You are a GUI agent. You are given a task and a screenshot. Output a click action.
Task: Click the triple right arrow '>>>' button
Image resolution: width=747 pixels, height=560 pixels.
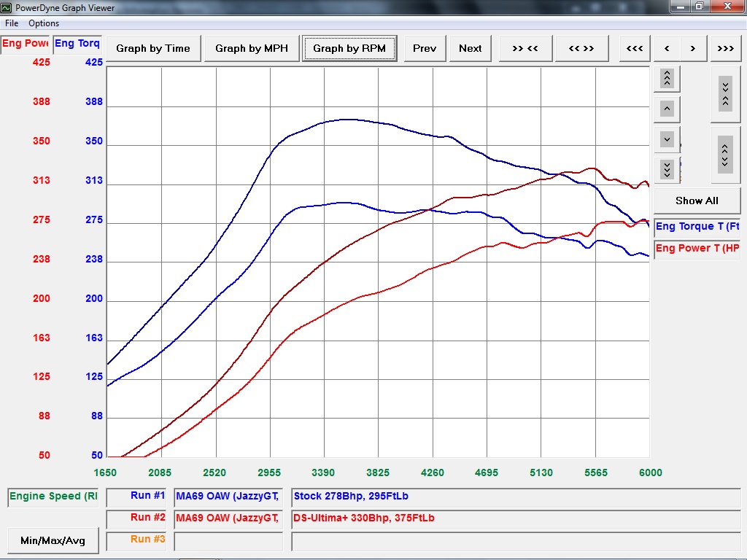click(726, 48)
